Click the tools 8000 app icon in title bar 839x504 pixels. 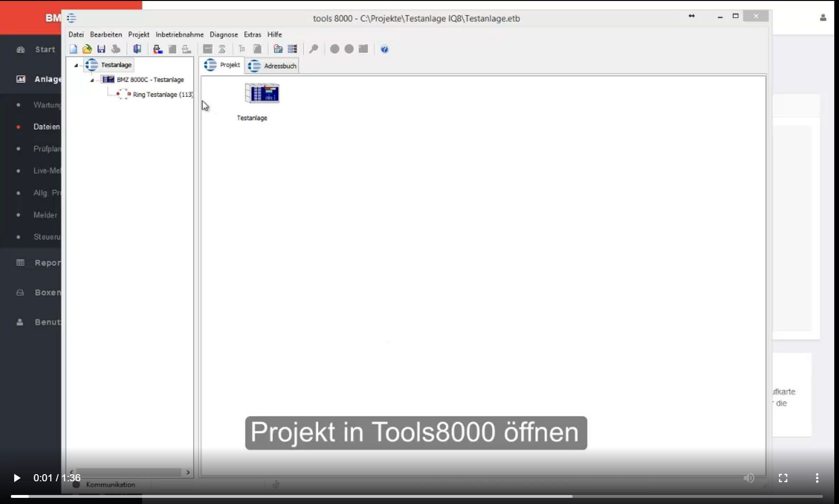tap(71, 18)
